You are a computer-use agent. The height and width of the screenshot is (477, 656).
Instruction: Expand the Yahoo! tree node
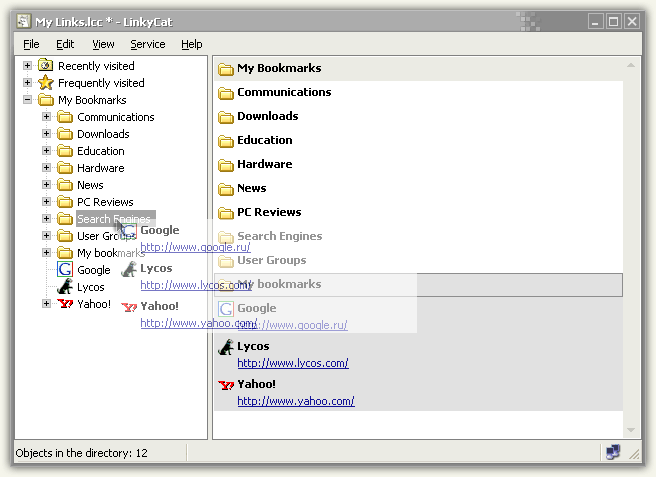coord(46,304)
